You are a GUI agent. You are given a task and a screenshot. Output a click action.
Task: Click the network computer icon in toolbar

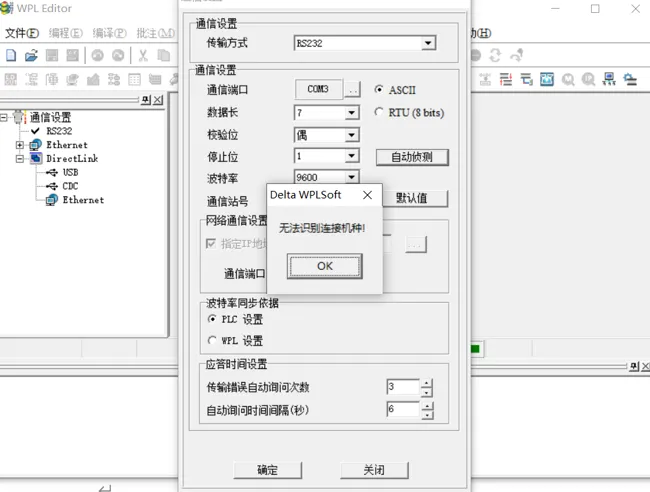pos(609,79)
